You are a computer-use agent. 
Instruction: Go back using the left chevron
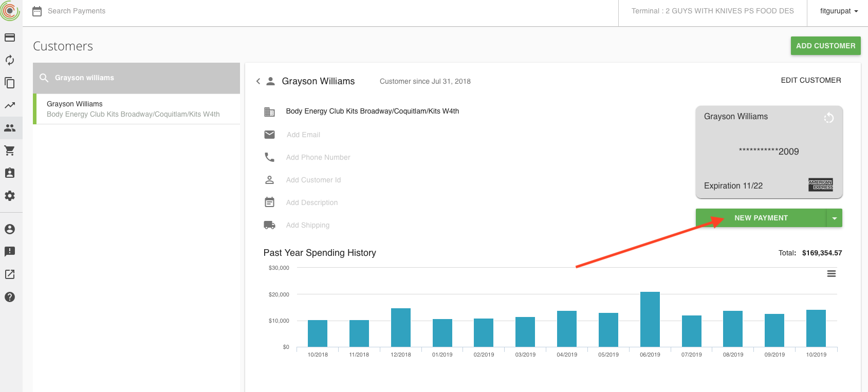258,81
